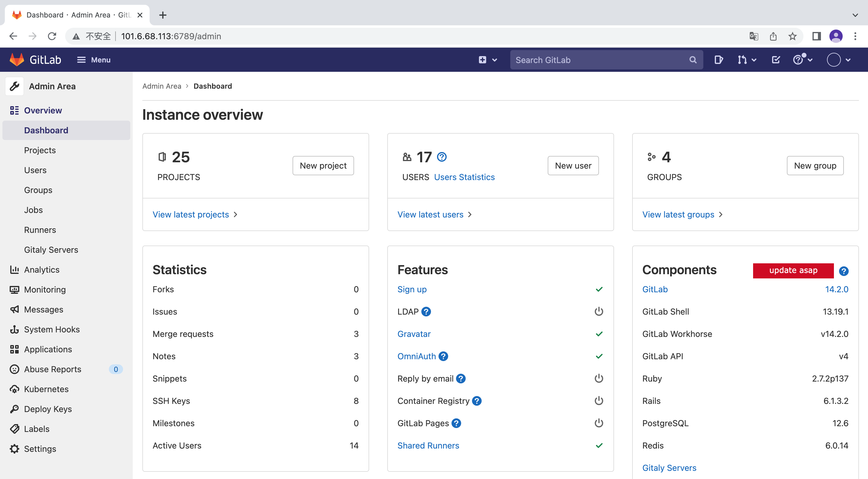Open View latest projects link
The height and width of the screenshot is (479, 868).
pyautogui.click(x=195, y=214)
